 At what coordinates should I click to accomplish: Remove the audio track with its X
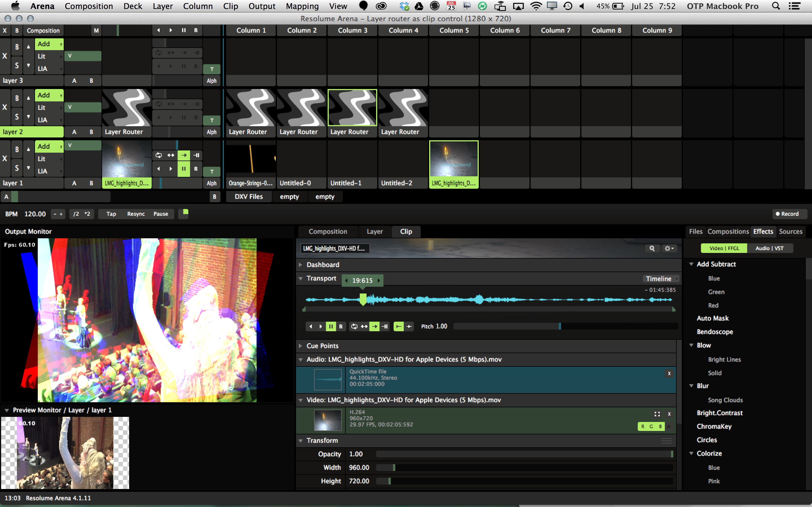(x=669, y=373)
